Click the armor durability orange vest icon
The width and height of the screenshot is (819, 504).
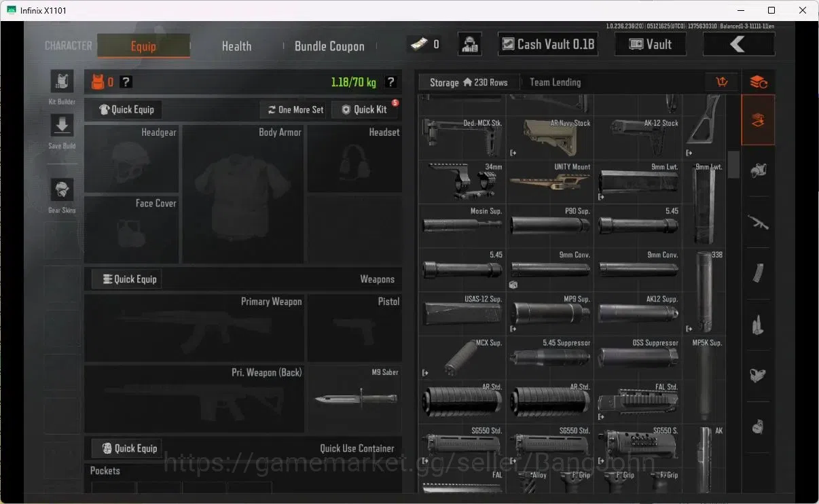tap(98, 82)
